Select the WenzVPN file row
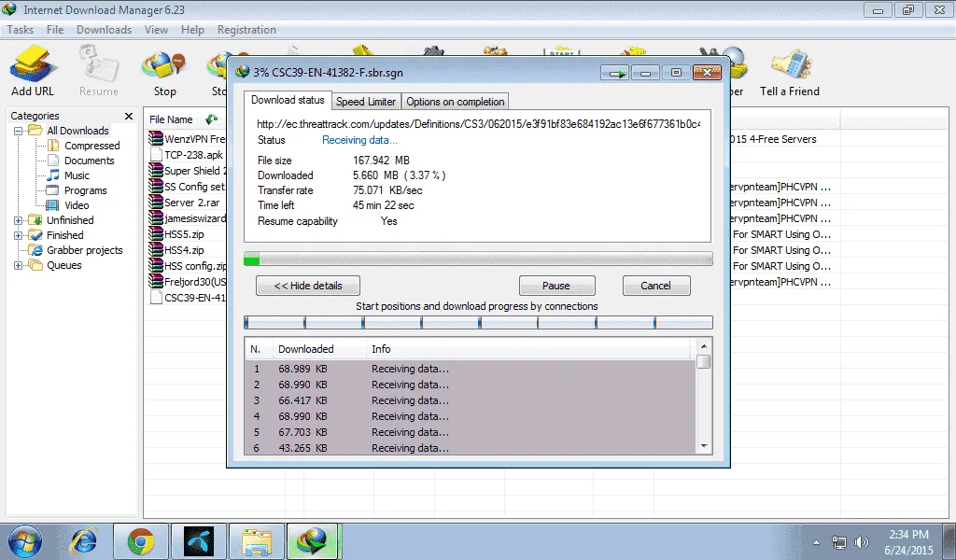Screen dimensions: 956x560 (x=187, y=139)
